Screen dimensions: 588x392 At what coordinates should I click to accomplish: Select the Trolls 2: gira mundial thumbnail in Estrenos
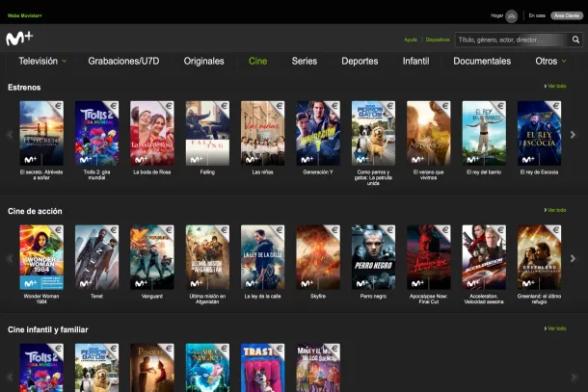coord(96,134)
